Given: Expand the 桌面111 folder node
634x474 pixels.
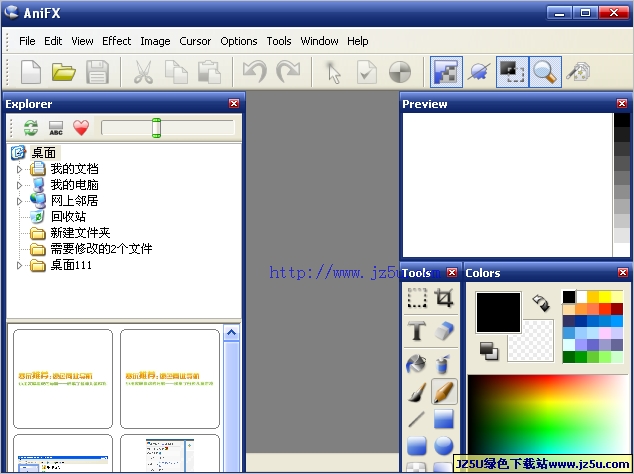Looking at the screenshot, I should 19,265.
